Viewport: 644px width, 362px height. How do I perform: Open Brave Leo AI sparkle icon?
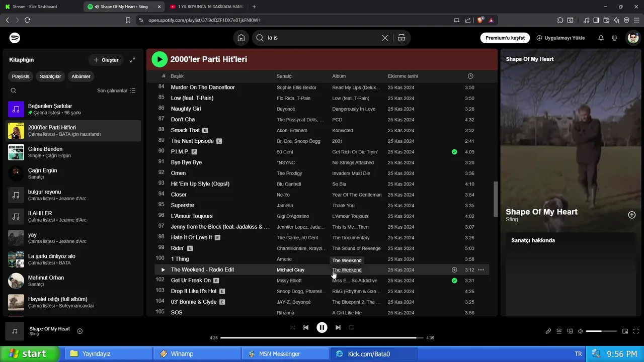[x=616, y=20]
